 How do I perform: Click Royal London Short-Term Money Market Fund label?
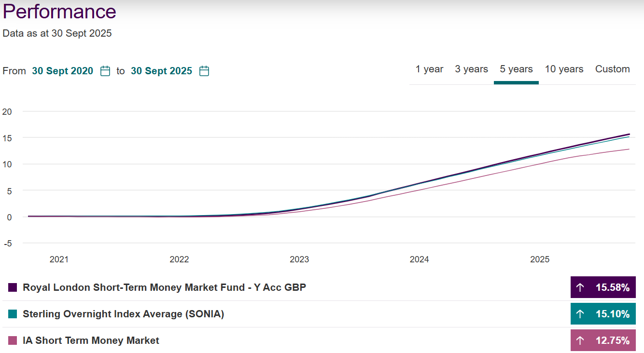pos(164,288)
